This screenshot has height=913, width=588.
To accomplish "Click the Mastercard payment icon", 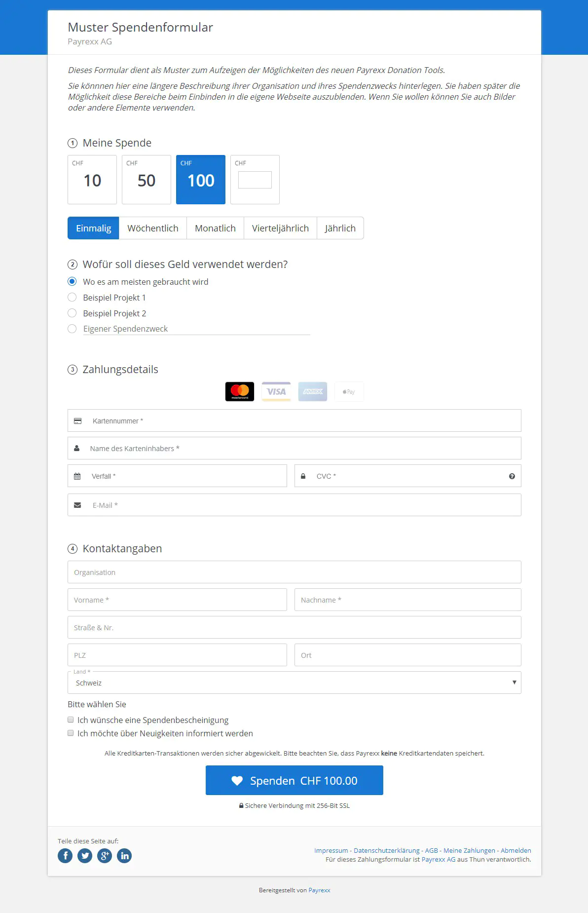I will coord(240,391).
